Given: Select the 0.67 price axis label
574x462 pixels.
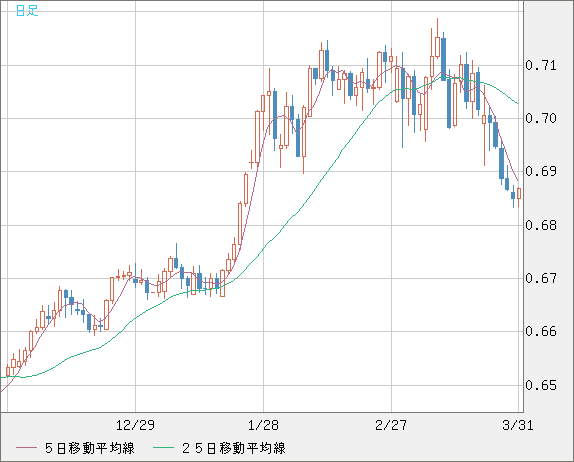Looking at the screenshot, I should (541, 278).
